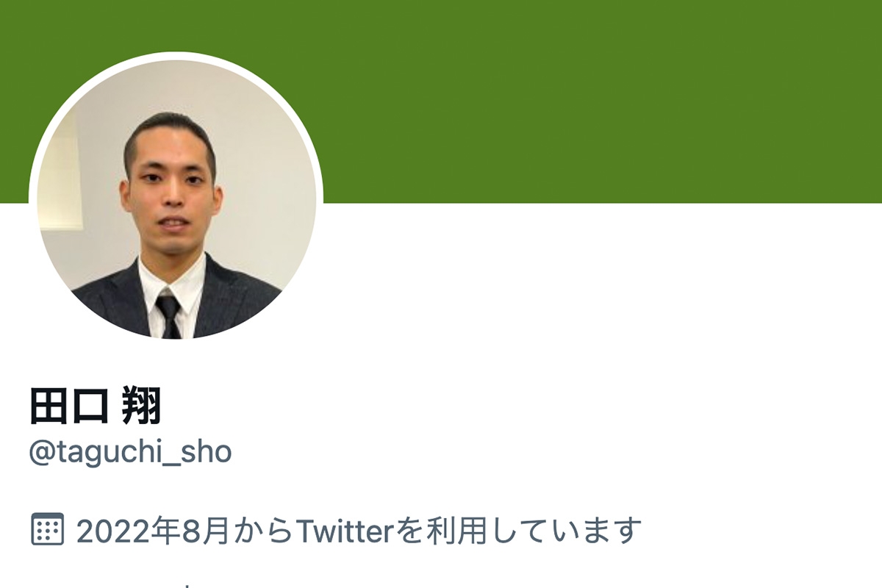The image size is (882, 588).
Task: Click the calendar icon beside the join date
Action: [48, 529]
